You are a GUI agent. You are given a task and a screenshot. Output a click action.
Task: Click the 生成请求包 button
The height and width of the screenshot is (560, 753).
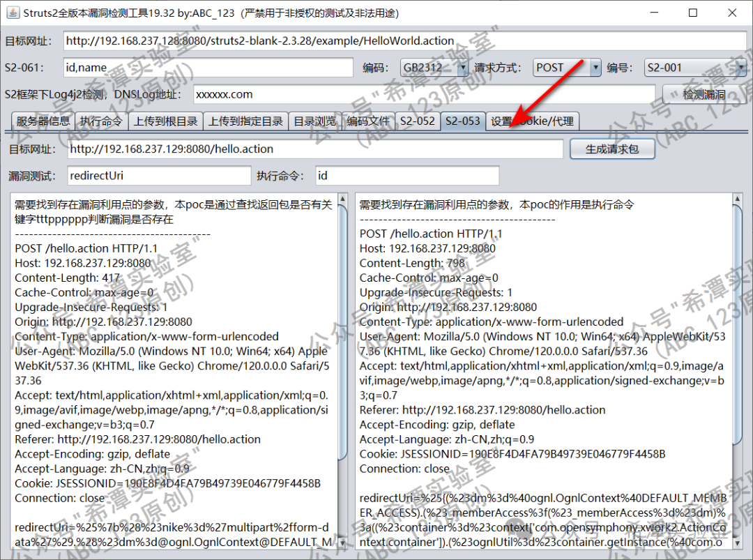click(612, 149)
